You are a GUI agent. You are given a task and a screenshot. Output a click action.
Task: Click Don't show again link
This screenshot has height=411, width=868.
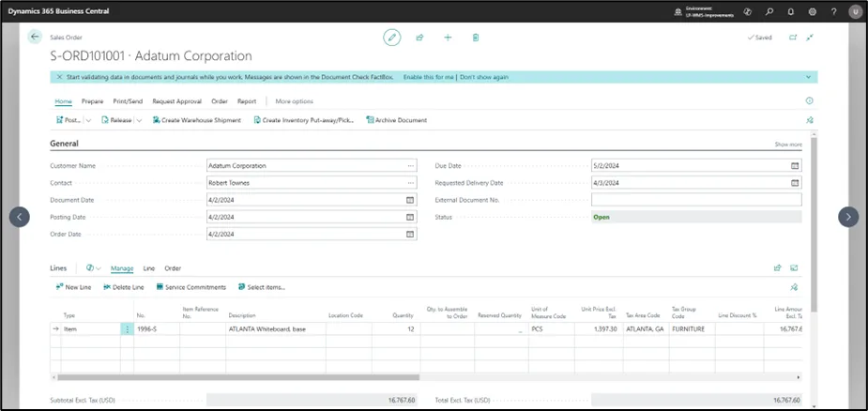tap(484, 77)
